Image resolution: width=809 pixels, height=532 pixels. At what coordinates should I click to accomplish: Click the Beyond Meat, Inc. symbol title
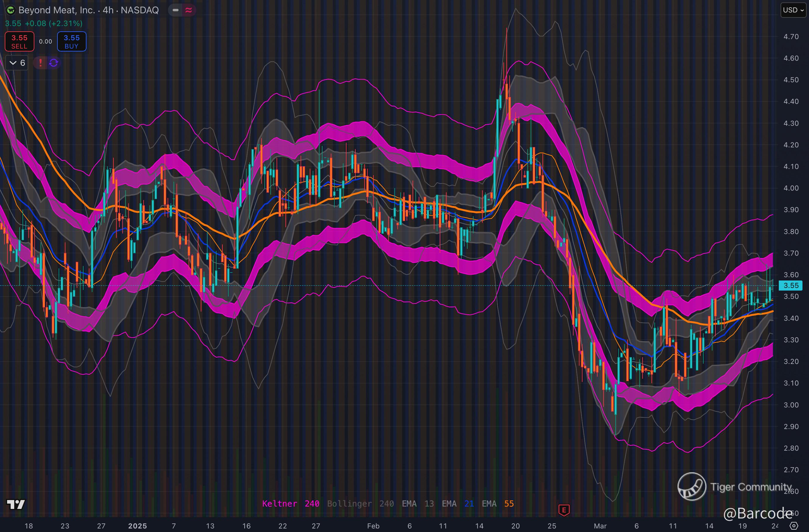click(88, 10)
